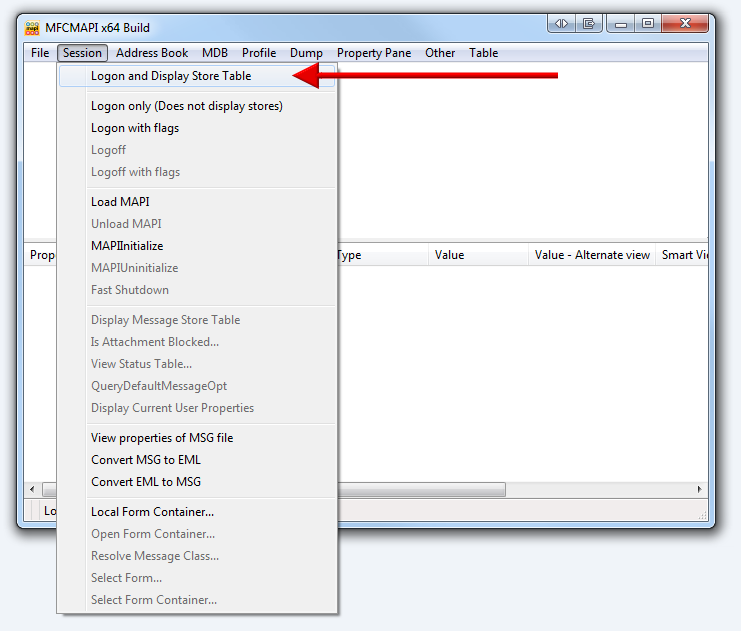Select Convert MSG to EML
The width and height of the screenshot is (741, 631).
tap(146, 460)
